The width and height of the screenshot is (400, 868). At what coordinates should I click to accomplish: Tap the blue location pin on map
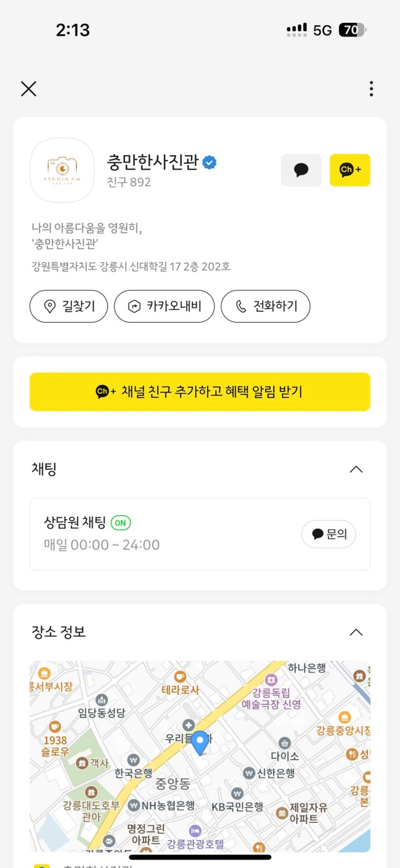[200, 742]
